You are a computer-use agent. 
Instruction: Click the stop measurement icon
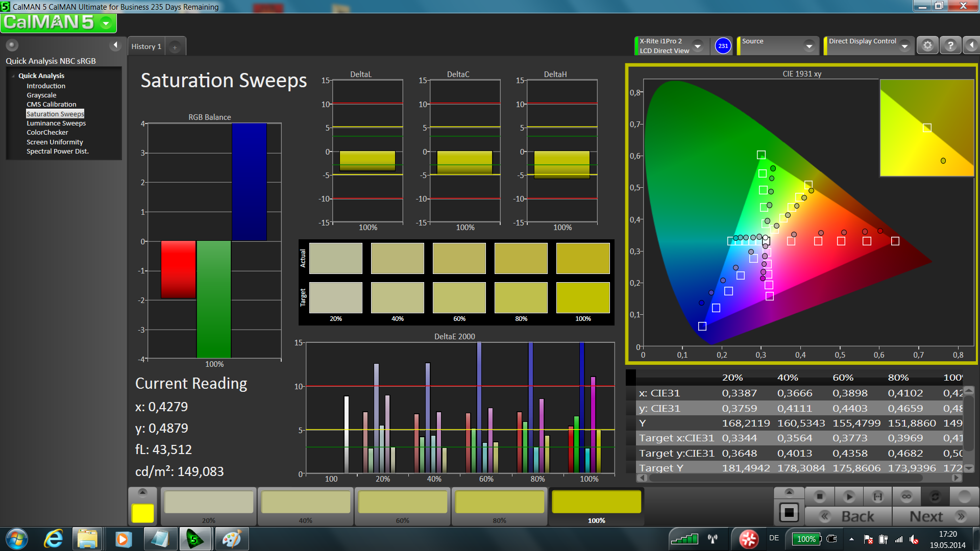click(x=820, y=496)
